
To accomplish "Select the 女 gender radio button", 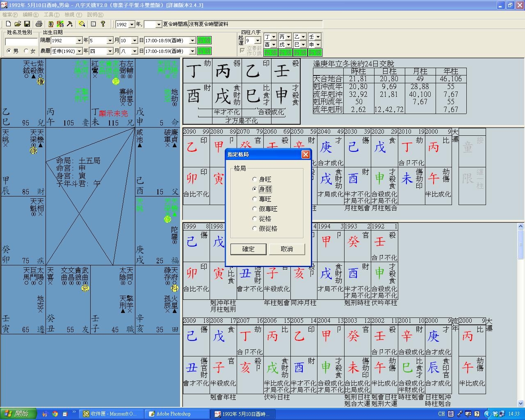I will pos(26,51).
